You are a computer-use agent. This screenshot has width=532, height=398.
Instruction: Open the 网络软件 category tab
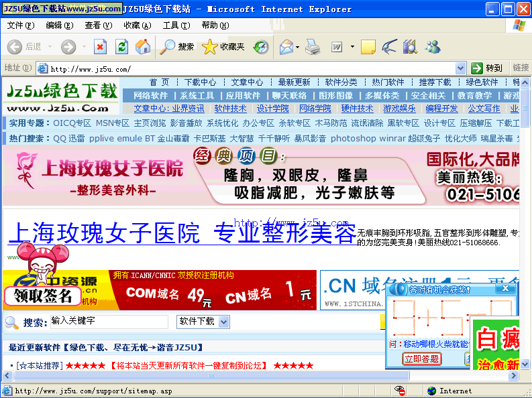point(151,96)
